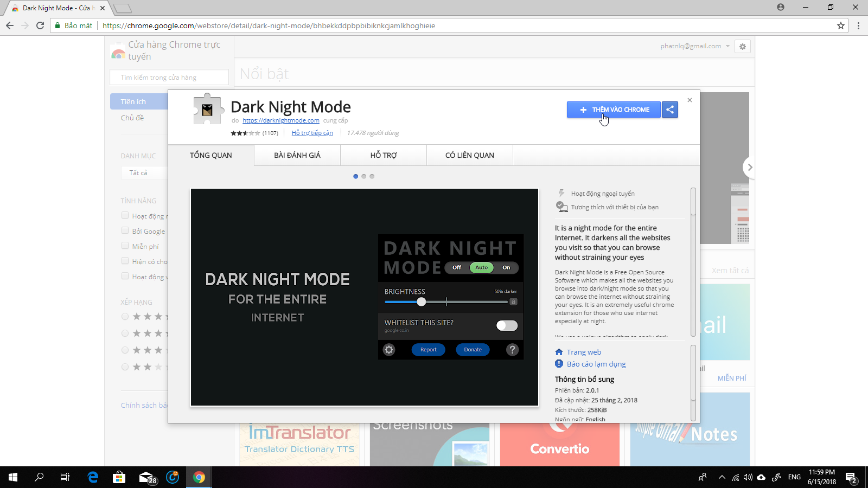This screenshot has height=488, width=868.
Task: Toggle the Miễn phí checkbox
Action: pyautogui.click(x=125, y=246)
